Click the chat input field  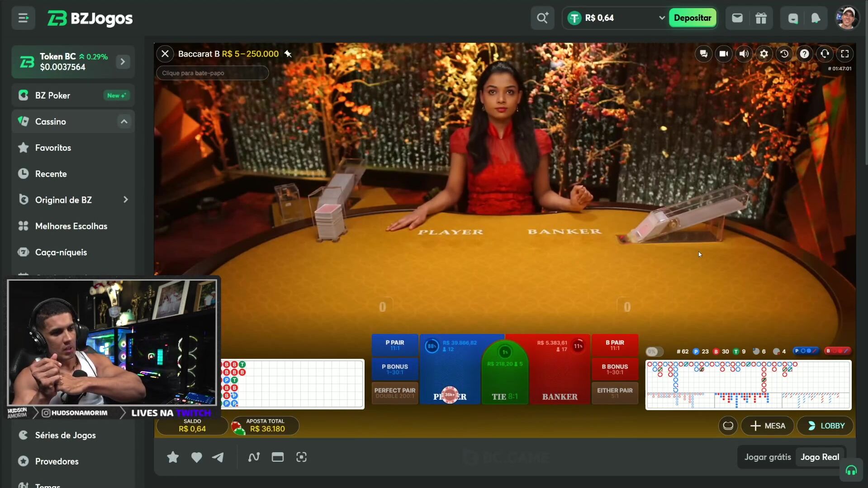(x=212, y=73)
